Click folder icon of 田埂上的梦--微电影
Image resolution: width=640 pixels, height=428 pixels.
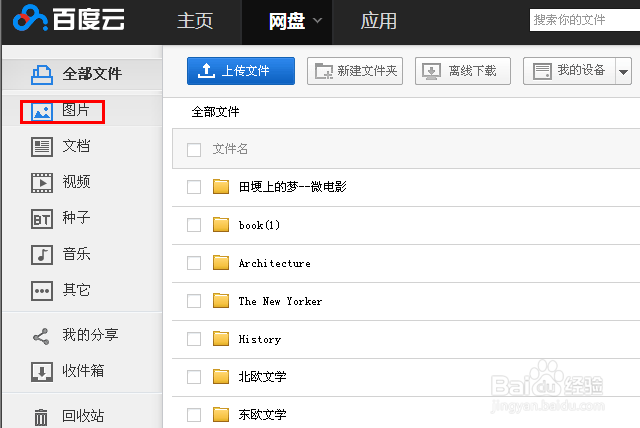[221, 186]
